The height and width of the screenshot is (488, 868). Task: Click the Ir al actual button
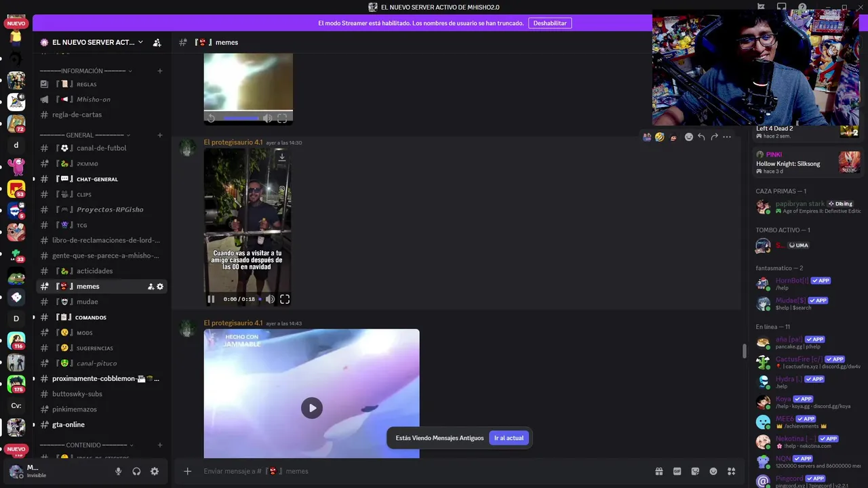click(509, 438)
